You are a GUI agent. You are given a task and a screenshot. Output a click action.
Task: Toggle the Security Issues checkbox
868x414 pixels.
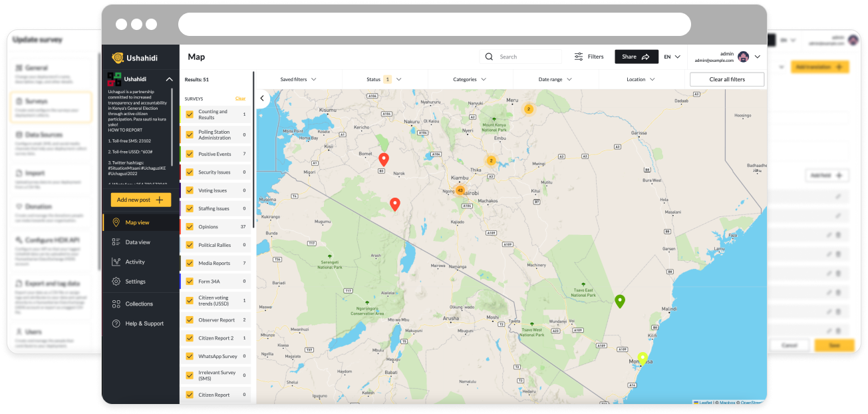tap(190, 172)
